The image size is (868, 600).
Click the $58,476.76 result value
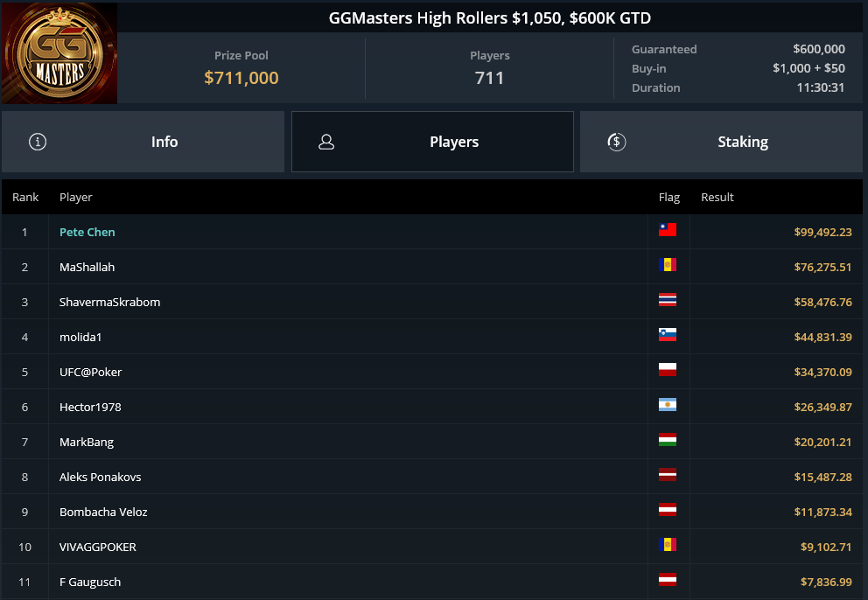click(x=822, y=302)
